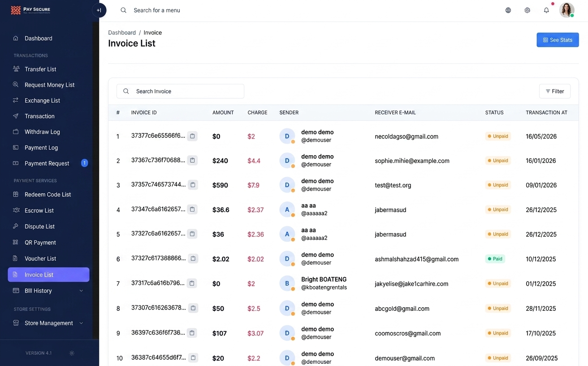Copy invoice ID 37307c616263678
Image resolution: width=588 pixels, height=366 pixels.
click(193, 308)
